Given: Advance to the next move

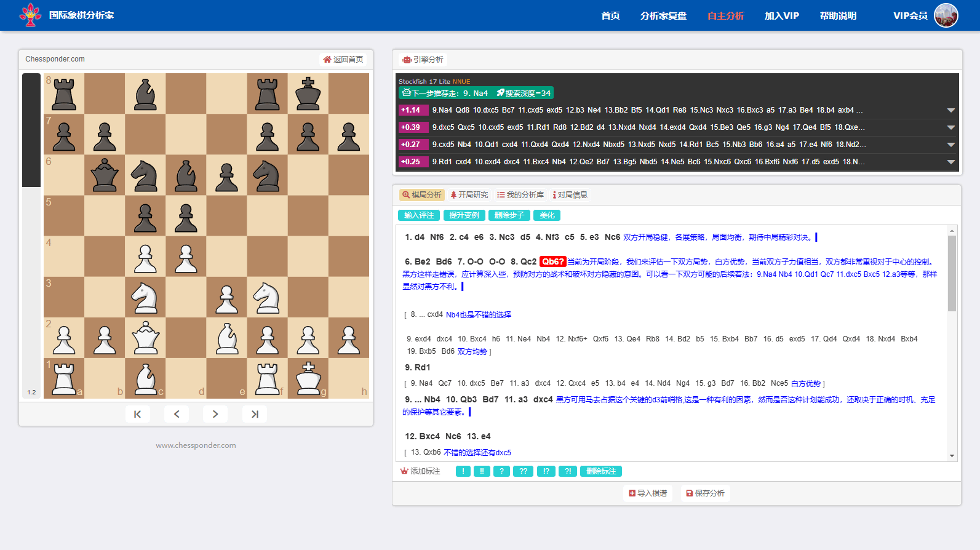Looking at the screenshot, I should click(x=215, y=414).
